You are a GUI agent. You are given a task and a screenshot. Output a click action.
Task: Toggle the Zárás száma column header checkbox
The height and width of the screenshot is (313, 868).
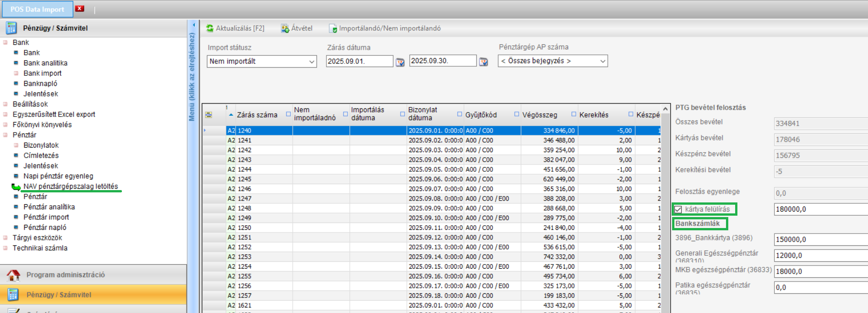click(289, 114)
